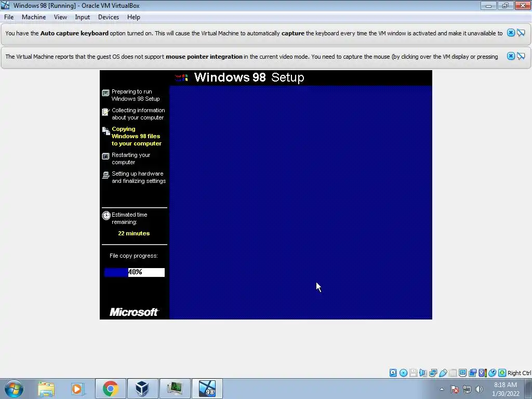Click the floppy disk indicator

pyautogui.click(x=413, y=373)
